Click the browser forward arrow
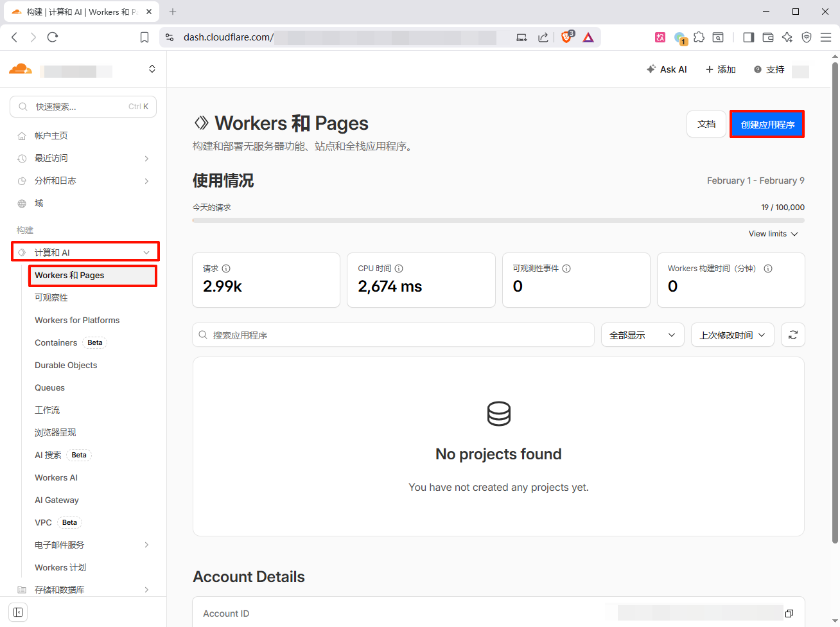The height and width of the screenshot is (627, 840). 33,37
